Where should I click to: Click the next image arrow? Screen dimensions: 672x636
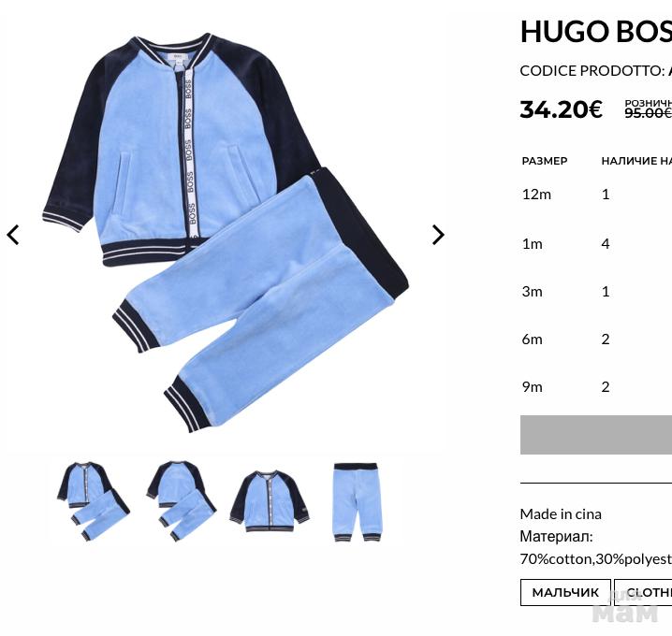(438, 235)
